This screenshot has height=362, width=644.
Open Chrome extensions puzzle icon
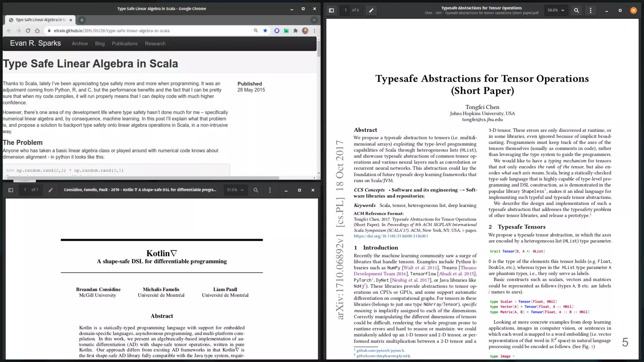[296, 31]
